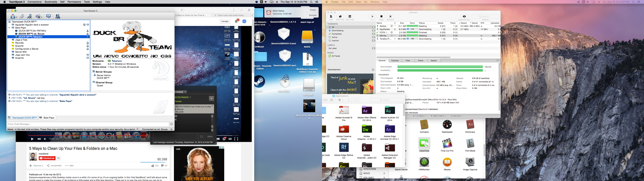
Task: Toggle YouTube fullscreen mode
Action: [236, 139]
